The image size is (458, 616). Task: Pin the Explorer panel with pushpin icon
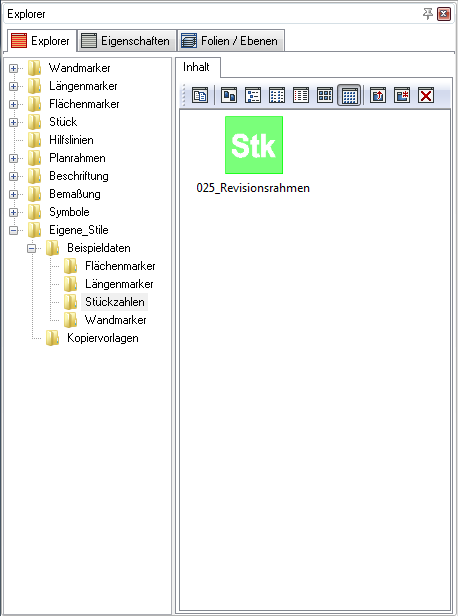pos(427,14)
